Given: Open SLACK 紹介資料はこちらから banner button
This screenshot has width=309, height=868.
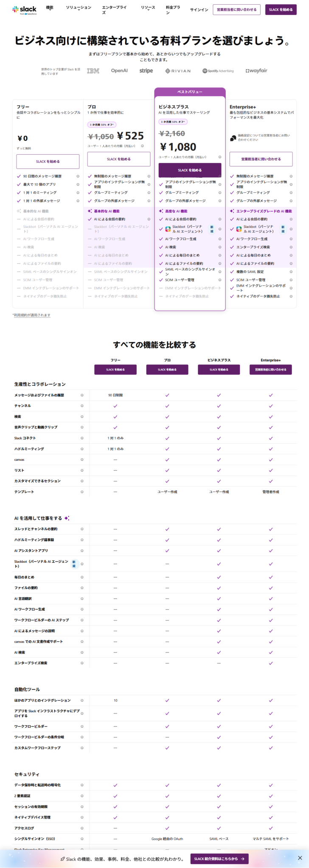Looking at the screenshot, I should tap(219, 859).
